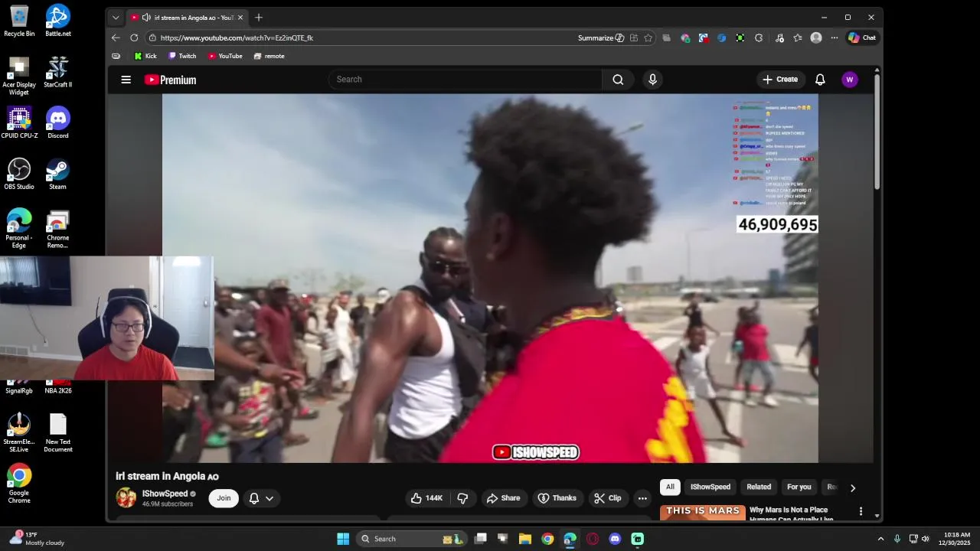Select the Related filter chip

click(759, 487)
